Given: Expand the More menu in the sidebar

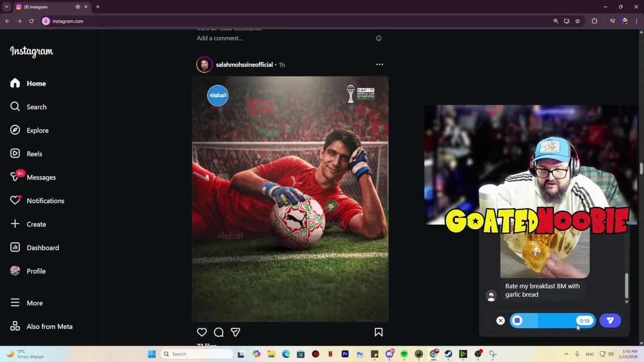Looking at the screenshot, I should click(x=27, y=303).
